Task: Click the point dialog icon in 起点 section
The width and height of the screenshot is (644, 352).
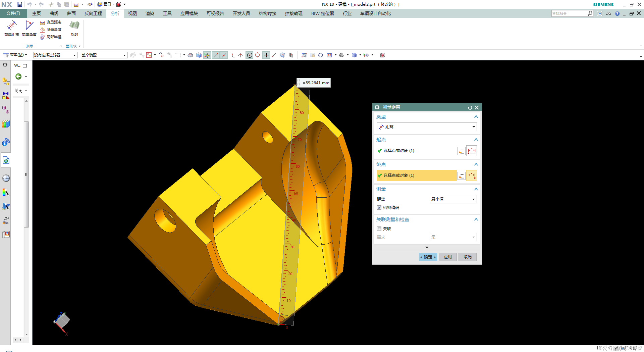Action: tap(462, 151)
